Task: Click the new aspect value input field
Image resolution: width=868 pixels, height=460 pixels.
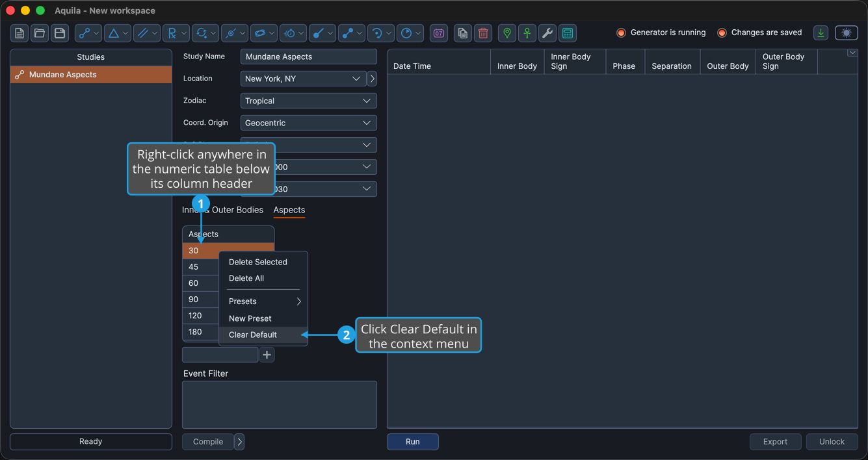Action: (x=220, y=355)
